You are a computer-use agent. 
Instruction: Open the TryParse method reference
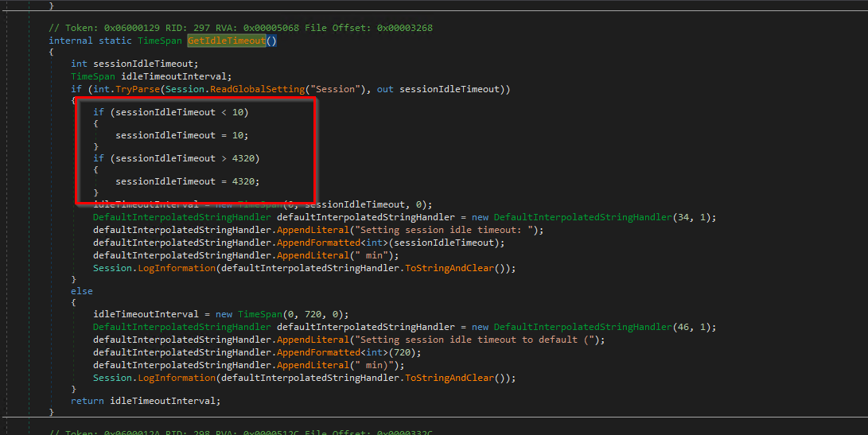coord(138,89)
